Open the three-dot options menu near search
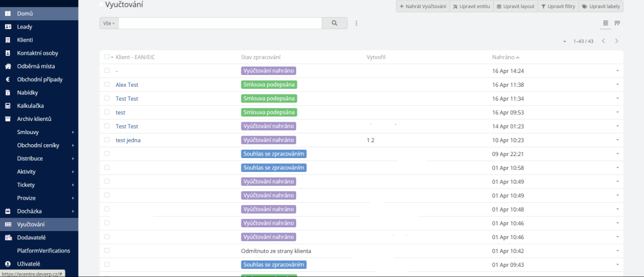Image resolution: width=644 pixels, height=277 pixels. (357, 23)
